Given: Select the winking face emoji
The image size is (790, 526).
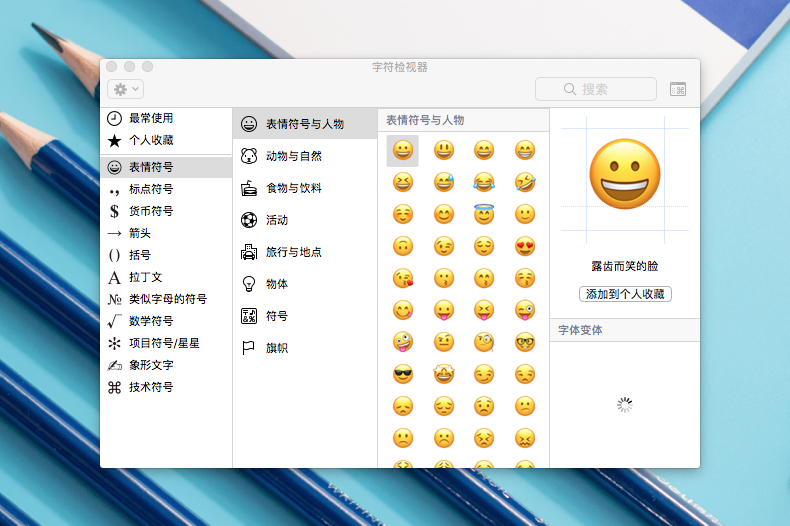Looking at the screenshot, I should [x=444, y=246].
